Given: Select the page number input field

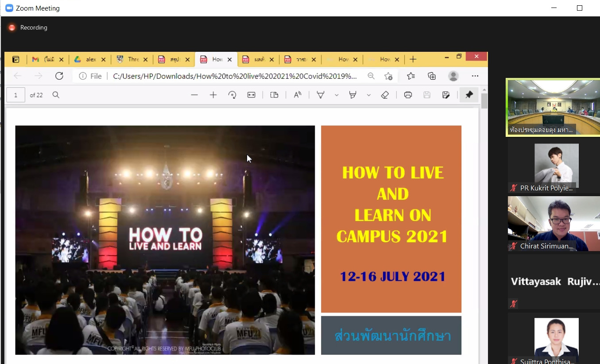Looking at the screenshot, I should coord(15,94).
